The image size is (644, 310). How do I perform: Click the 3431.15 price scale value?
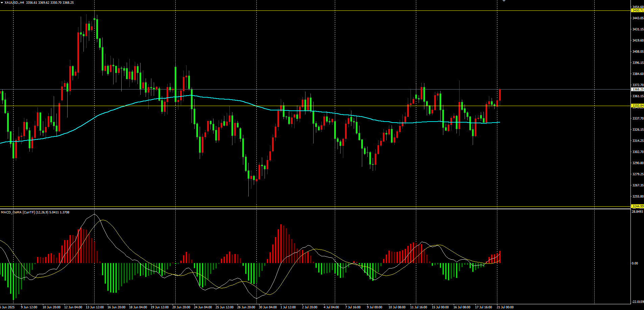click(x=638, y=29)
